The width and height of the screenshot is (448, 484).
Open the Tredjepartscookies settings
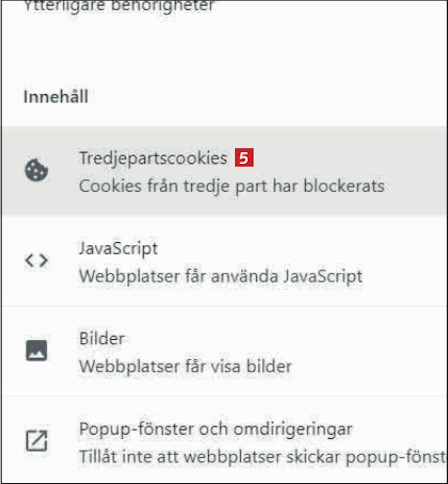pos(153,158)
